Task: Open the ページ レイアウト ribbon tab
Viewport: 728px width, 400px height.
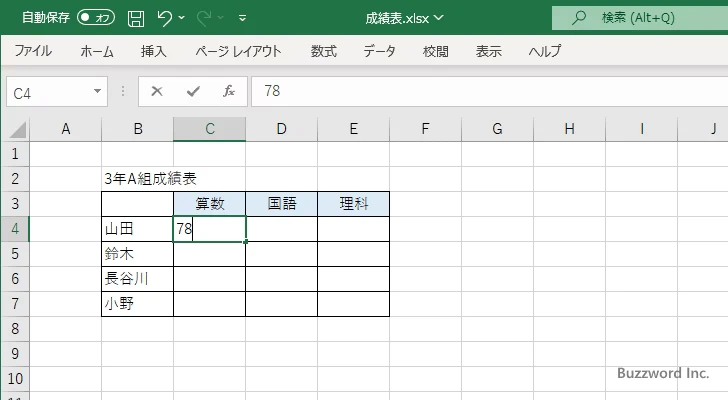Action: coord(238,51)
